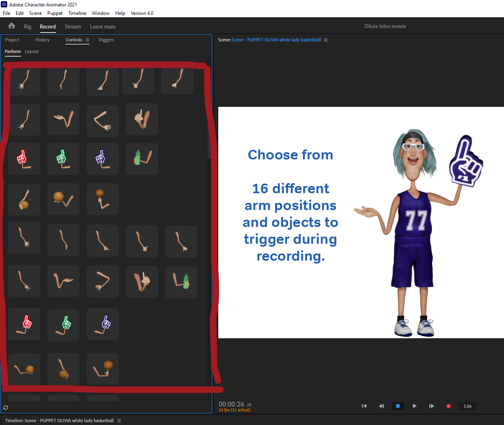Screen dimensions: 504x425
Task: Adjust the 1.0x playback speed control
Action: tap(467, 406)
